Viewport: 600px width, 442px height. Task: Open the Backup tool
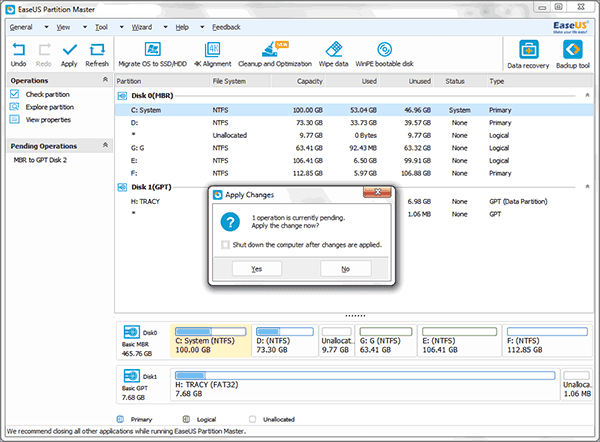coord(572,49)
